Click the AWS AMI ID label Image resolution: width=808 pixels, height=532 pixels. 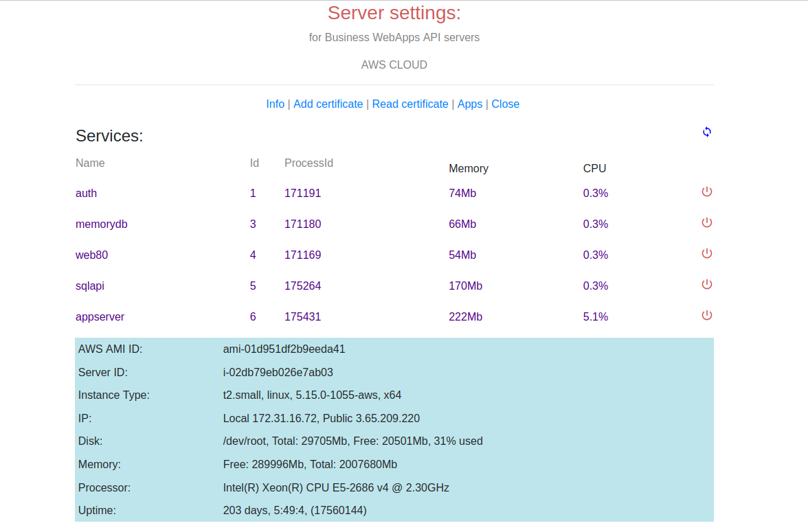[x=110, y=349]
